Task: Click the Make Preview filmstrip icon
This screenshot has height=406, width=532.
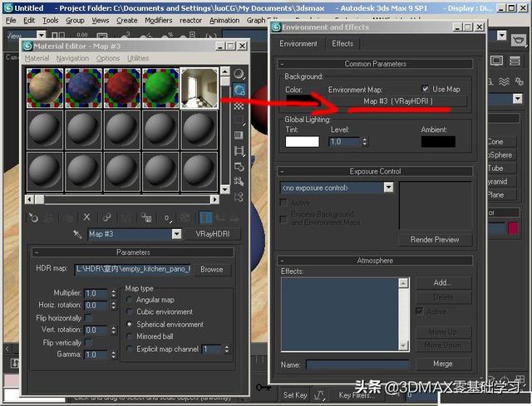Action: (239, 151)
